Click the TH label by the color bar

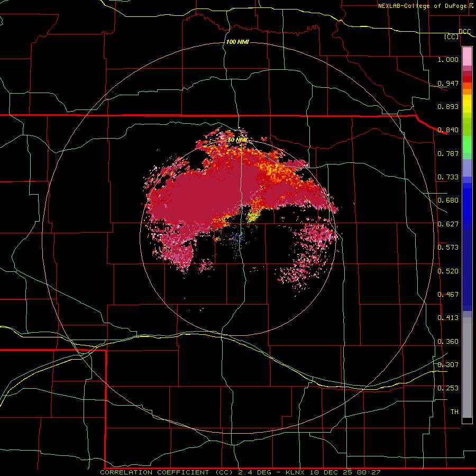coord(454,412)
